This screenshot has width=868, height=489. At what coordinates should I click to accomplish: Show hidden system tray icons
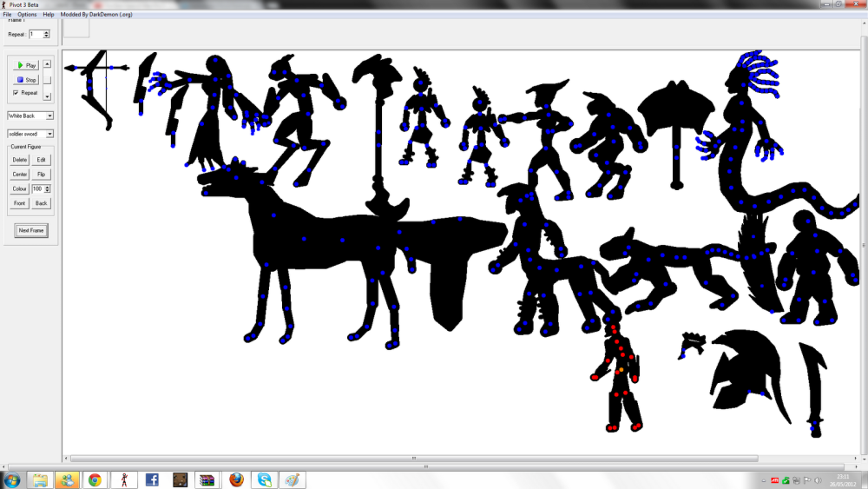point(764,480)
